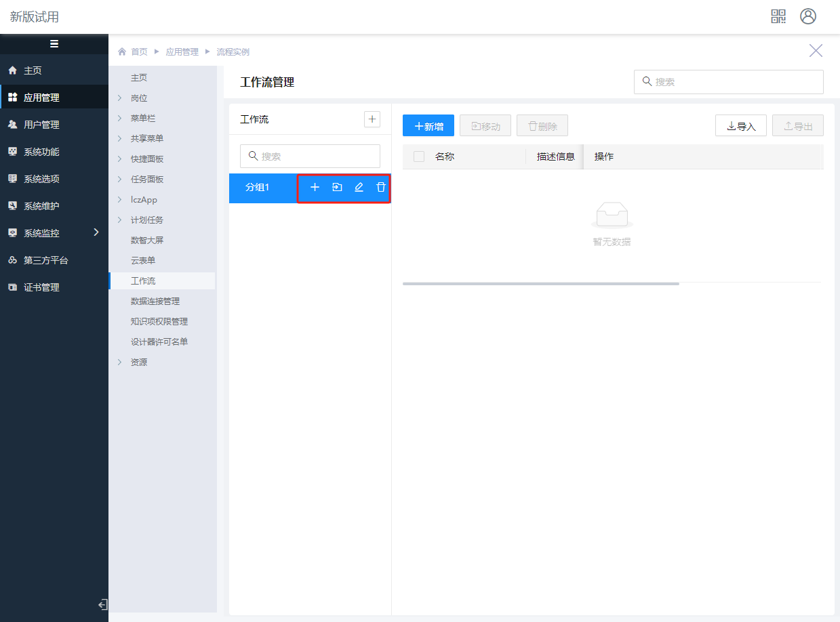Expand the 菜单栏 tree node
The width and height of the screenshot is (840, 622).
[x=119, y=119]
